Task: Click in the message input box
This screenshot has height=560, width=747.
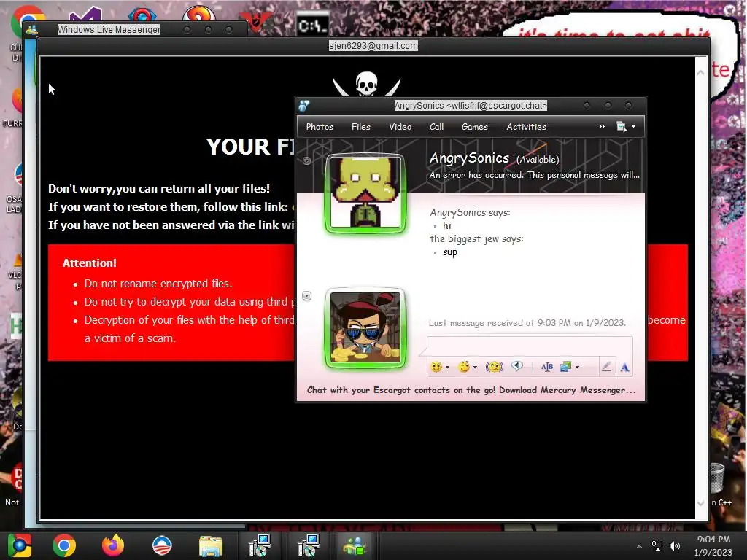Action: click(530, 345)
